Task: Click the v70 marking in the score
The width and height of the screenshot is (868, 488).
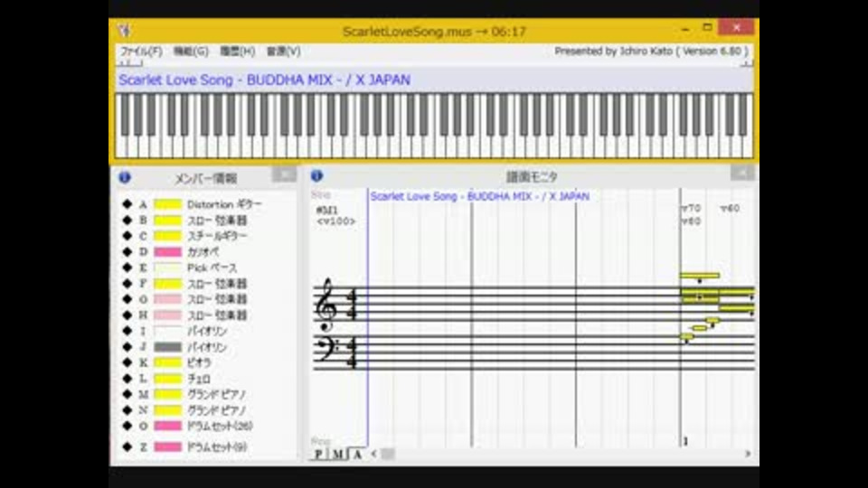Action: tap(691, 208)
